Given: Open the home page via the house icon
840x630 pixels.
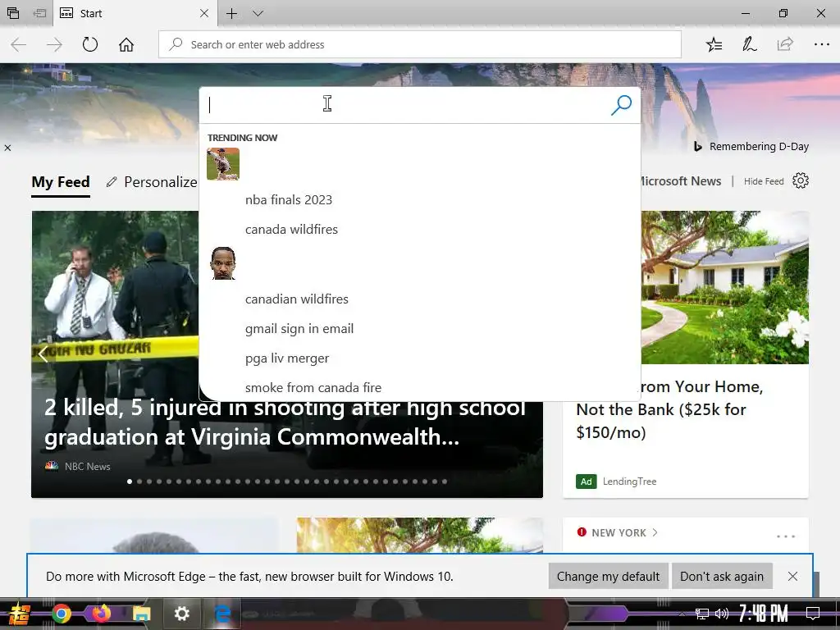Looking at the screenshot, I should tap(126, 44).
